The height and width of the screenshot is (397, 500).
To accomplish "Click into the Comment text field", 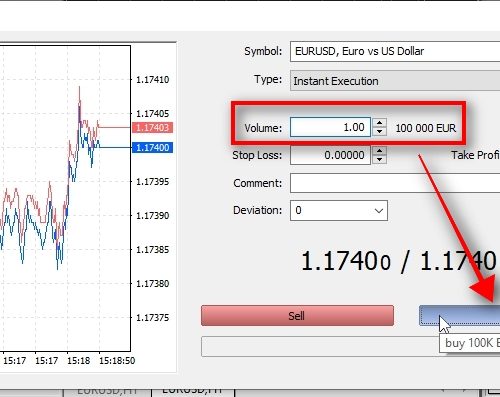I will [x=395, y=183].
